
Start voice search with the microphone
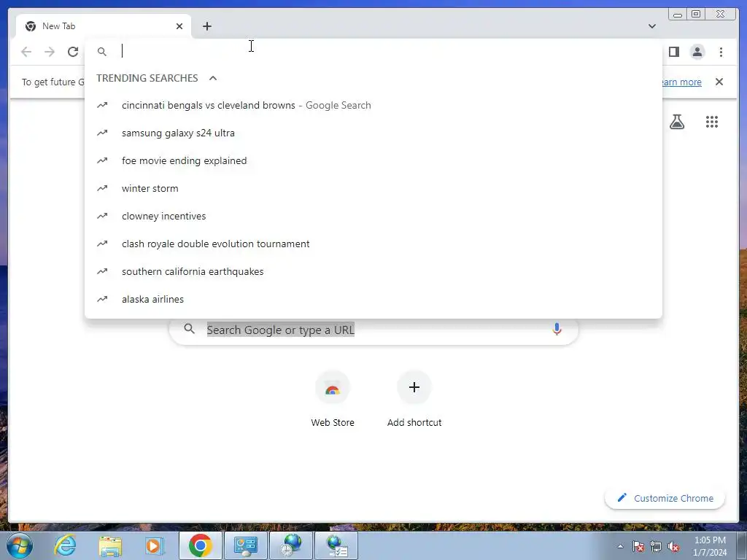557,329
